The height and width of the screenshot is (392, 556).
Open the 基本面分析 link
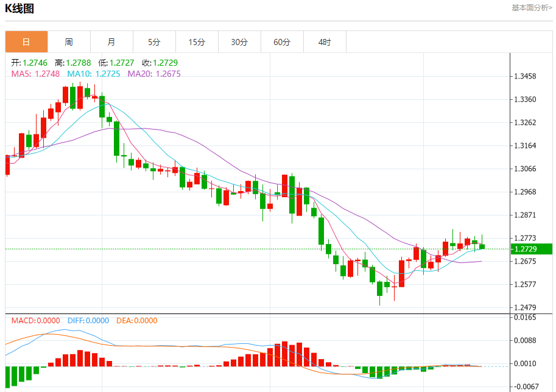pyautogui.click(x=532, y=8)
